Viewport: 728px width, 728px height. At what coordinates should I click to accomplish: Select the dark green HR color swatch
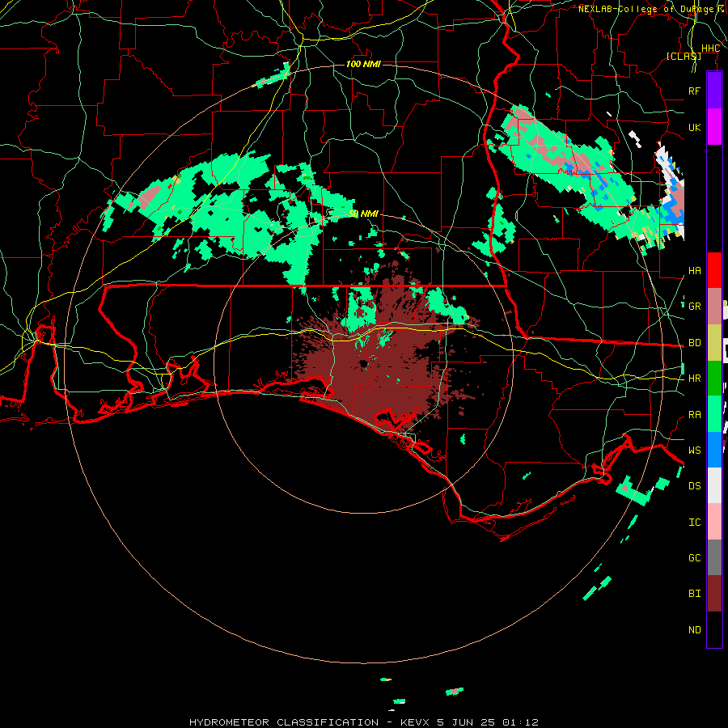tap(714, 379)
